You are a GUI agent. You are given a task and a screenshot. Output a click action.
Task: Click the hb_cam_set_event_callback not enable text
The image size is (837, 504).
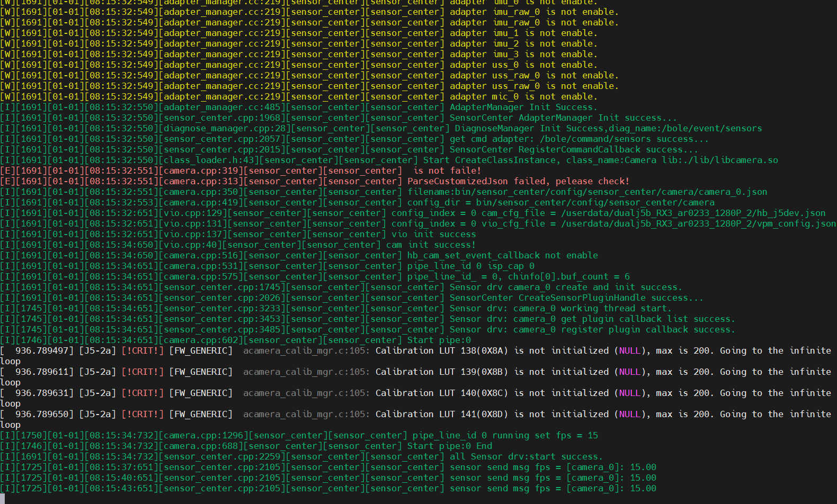pyautogui.click(x=502, y=255)
